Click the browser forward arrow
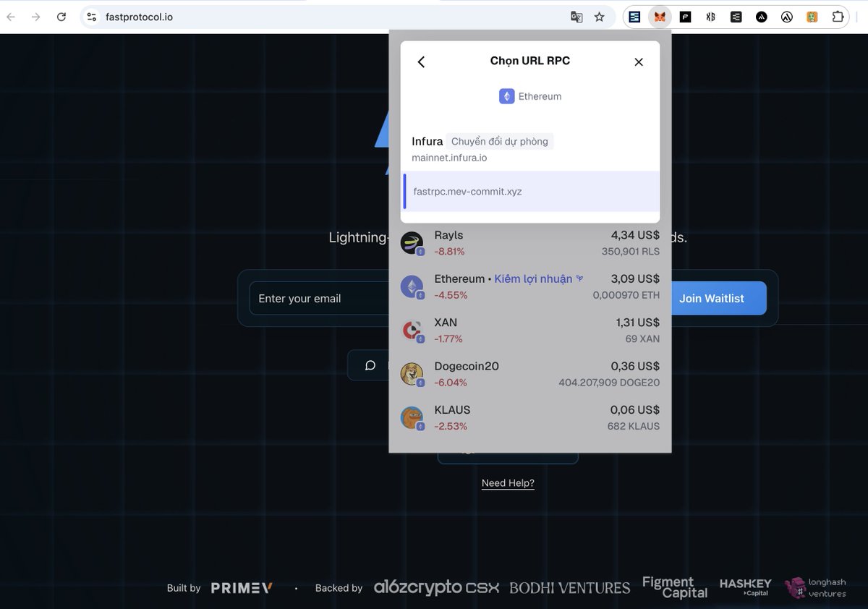 (35, 17)
